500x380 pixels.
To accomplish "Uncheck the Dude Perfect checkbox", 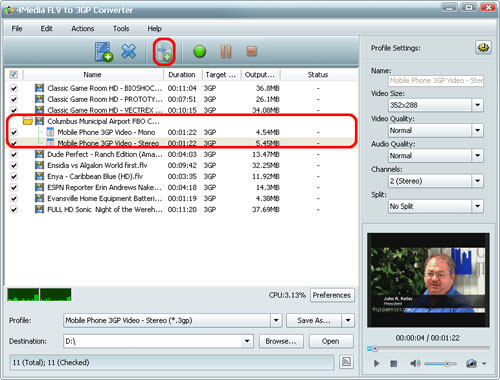I will [14, 154].
